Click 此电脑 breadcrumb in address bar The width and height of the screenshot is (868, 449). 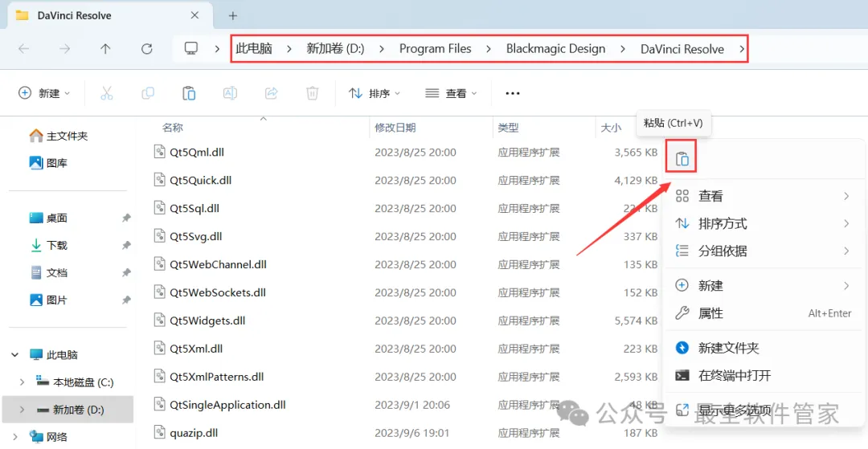[254, 49]
